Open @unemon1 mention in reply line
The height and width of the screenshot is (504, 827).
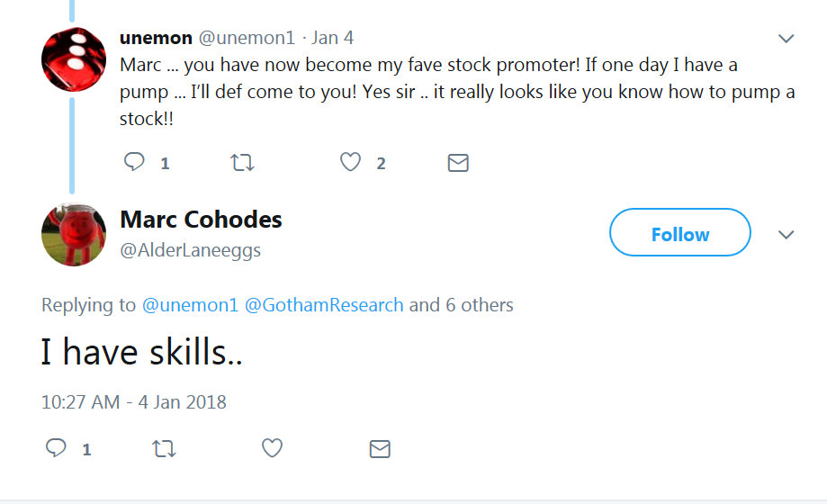[189, 305]
